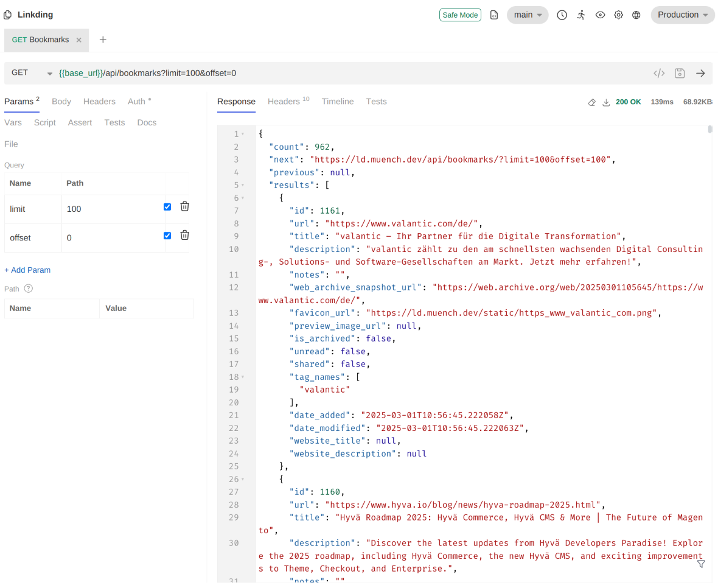Switch to the Body tab
Viewport: 718px width, 588px height.
coord(61,102)
